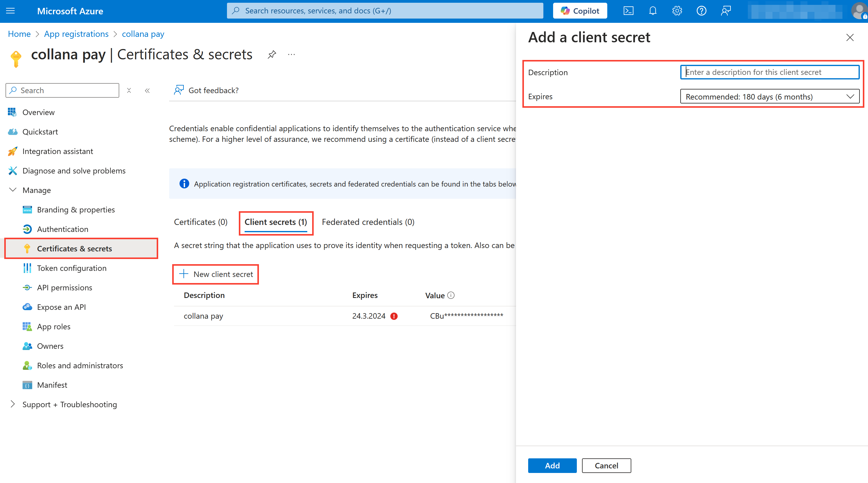
Task: Open the notifications bell
Action: 653,11
